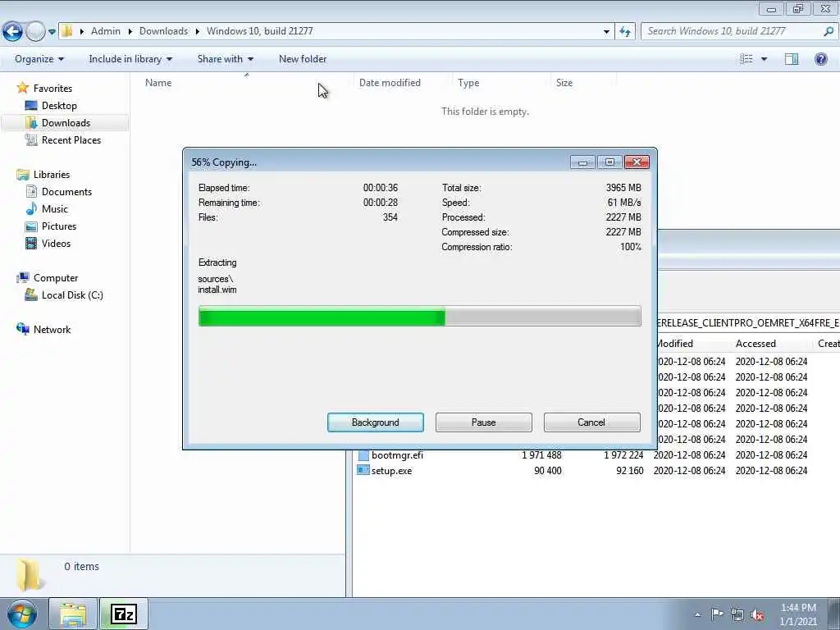Select bootmgr.efi in 7-Zip file list

[397, 454]
